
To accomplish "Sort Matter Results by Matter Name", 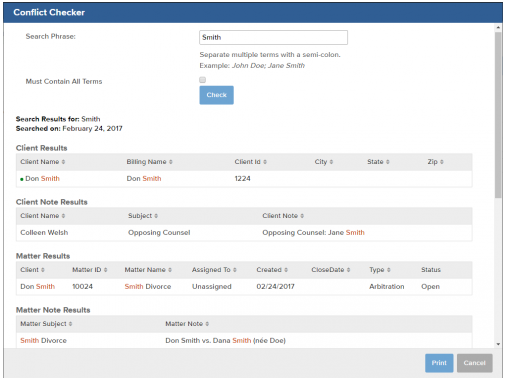I will pyautogui.click(x=148, y=270).
